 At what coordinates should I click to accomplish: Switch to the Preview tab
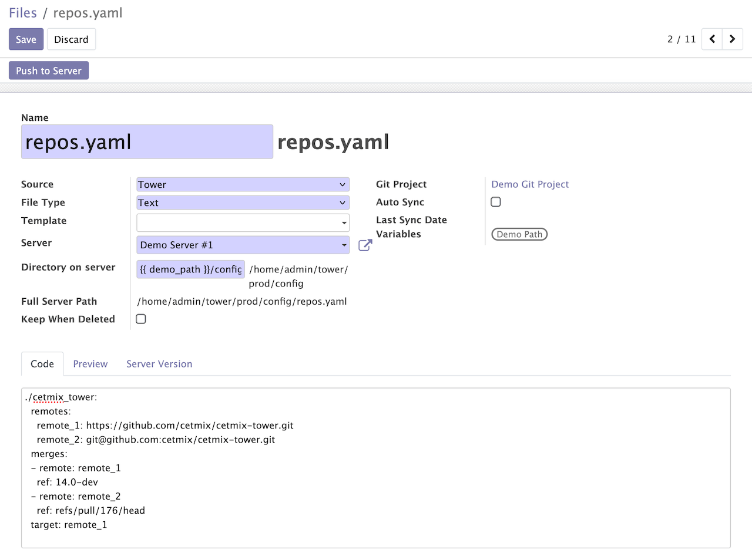coord(90,364)
